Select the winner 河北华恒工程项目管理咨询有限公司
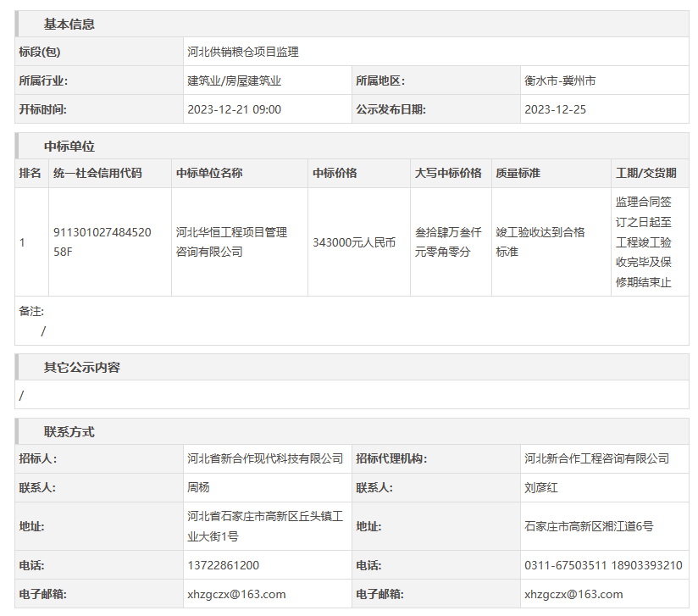 pos(231,241)
